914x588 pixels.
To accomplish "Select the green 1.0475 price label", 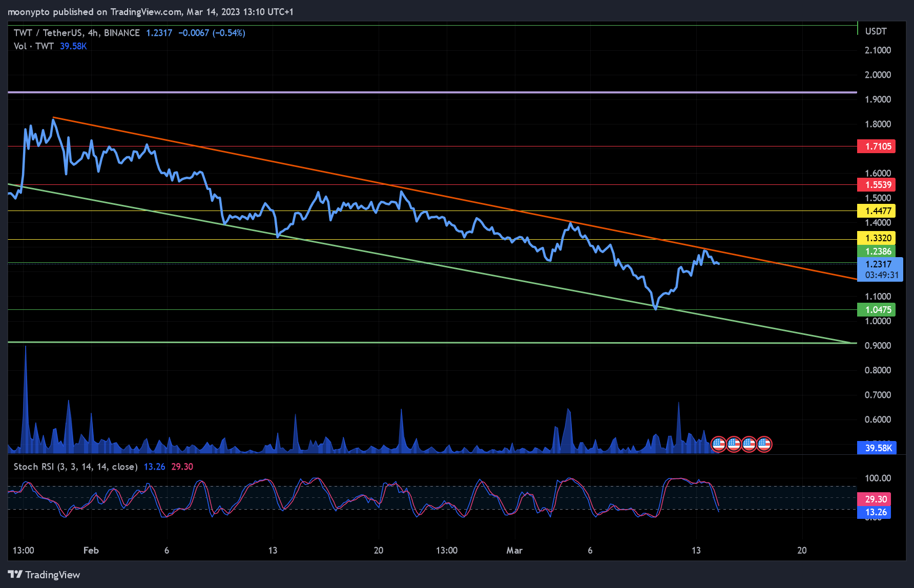I will tap(877, 309).
